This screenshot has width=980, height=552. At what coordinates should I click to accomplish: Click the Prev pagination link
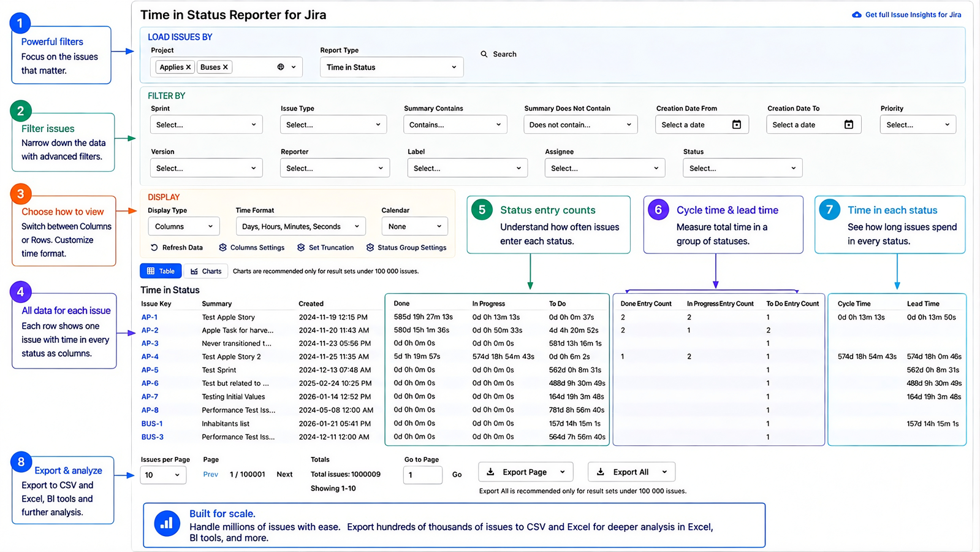[x=210, y=474]
